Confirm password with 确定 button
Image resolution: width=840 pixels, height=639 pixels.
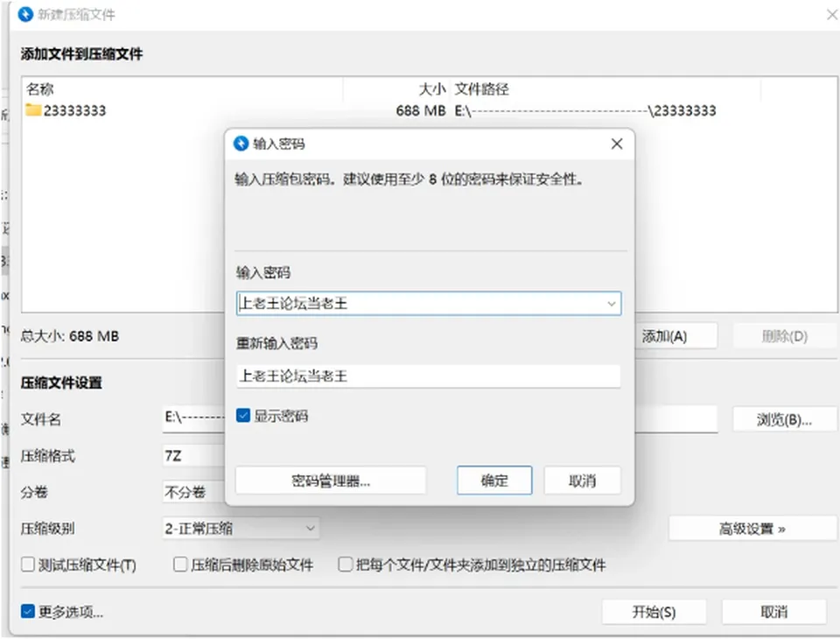coord(493,481)
